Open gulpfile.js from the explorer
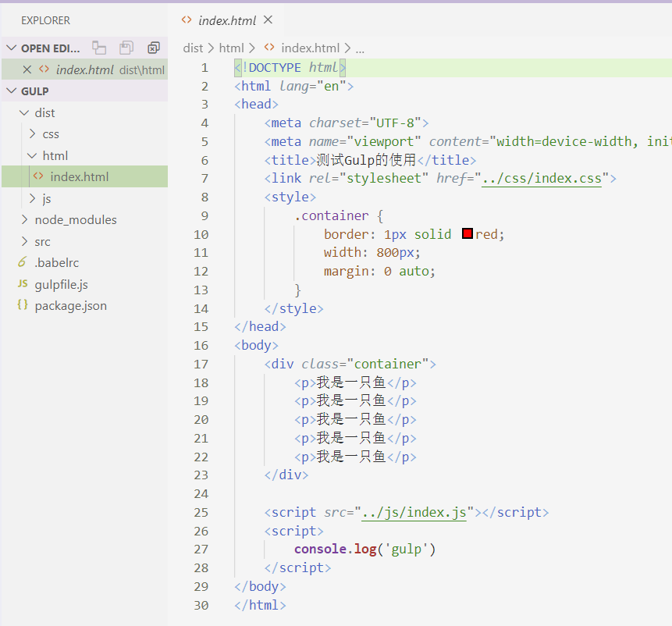The height and width of the screenshot is (626, 672). tap(62, 284)
